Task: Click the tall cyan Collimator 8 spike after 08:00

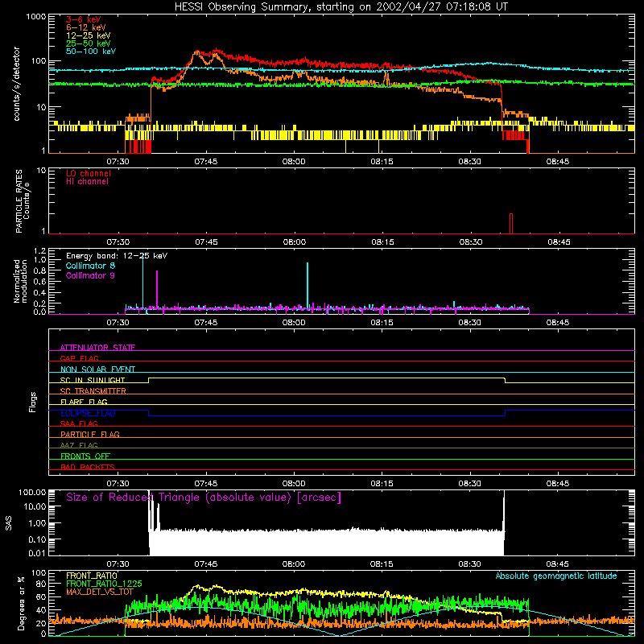Action: [308, 286]
